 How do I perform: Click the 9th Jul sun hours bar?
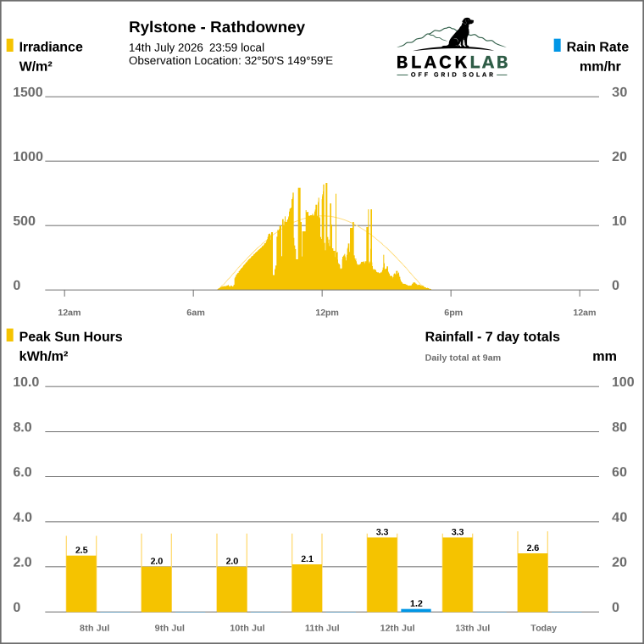(157, 590)
